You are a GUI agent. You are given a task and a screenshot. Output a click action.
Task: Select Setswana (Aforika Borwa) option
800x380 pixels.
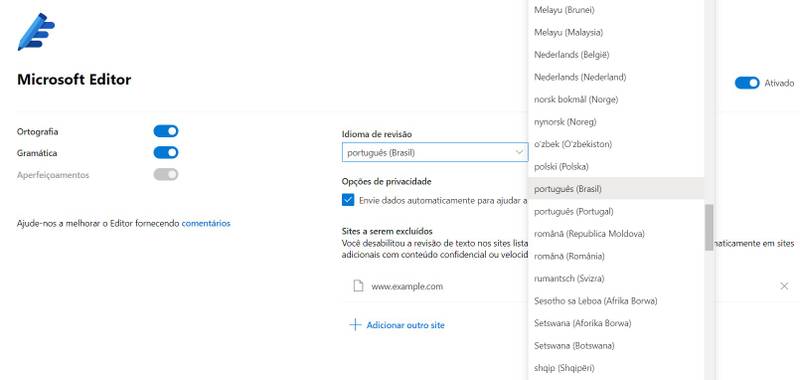[616, 323]
